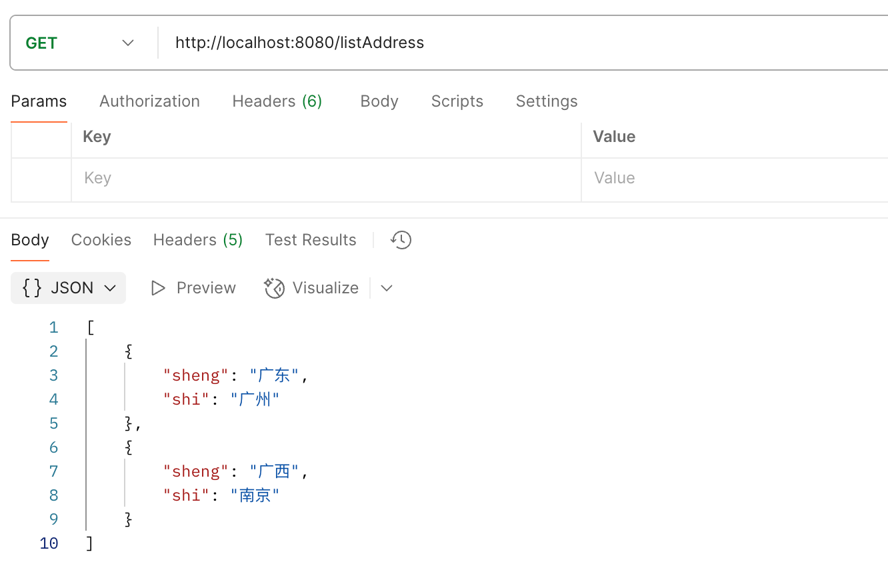Open the request method dropdown chevron
888x588 pixels.
coord(127,42)
